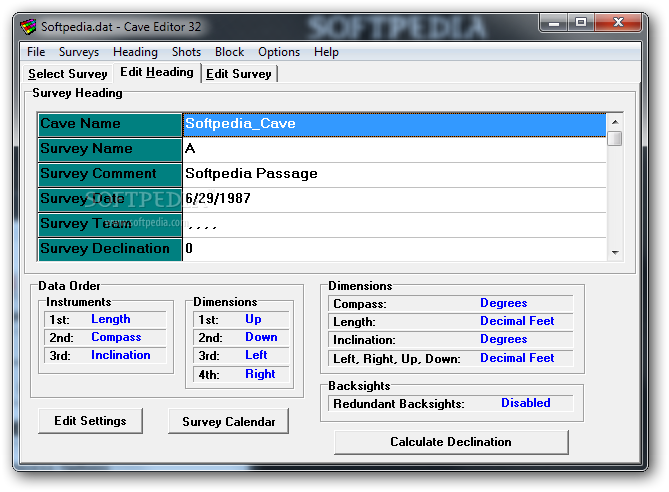
Task: Click the 2nd dimension order value 'Down'
Action: [x=261, y=337]
